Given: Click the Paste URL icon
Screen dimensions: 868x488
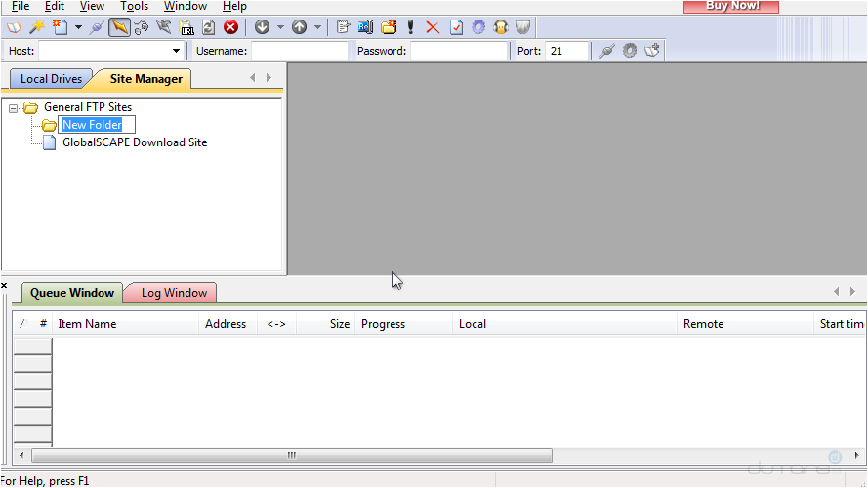Looking at the screenshot, I should click(186, 27).
